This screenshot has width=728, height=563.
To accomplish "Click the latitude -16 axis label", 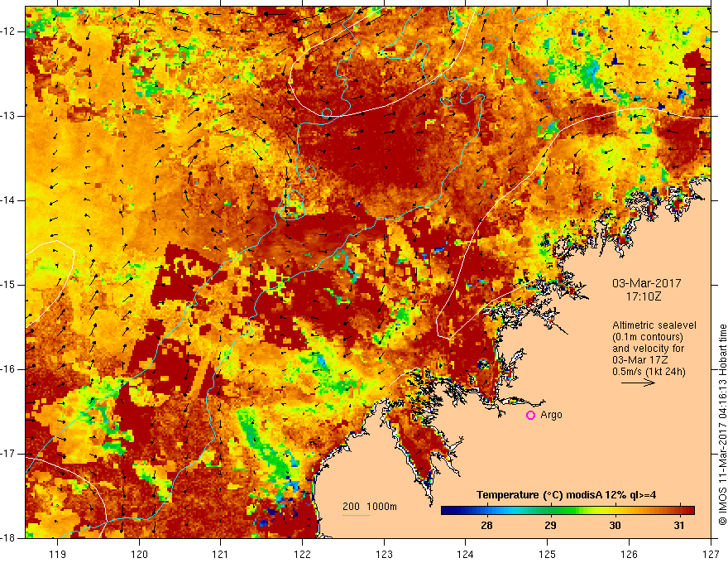I will 8,369.
